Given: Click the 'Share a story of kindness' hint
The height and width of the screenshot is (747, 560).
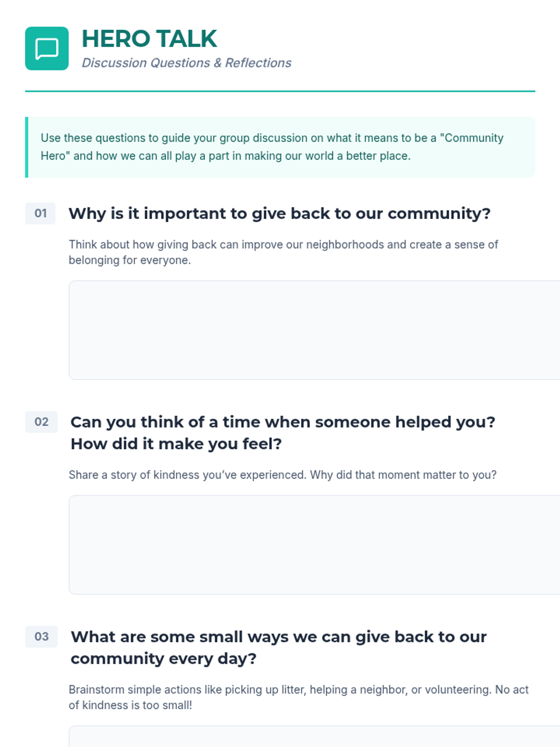Looking at the screenshot, I should pos(282,475).
